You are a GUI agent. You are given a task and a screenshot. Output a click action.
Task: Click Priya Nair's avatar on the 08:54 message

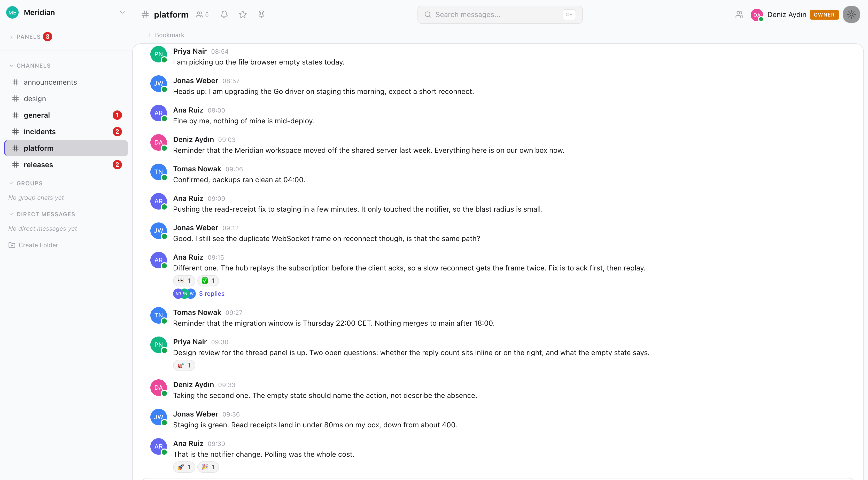click(x=158, y=54)
